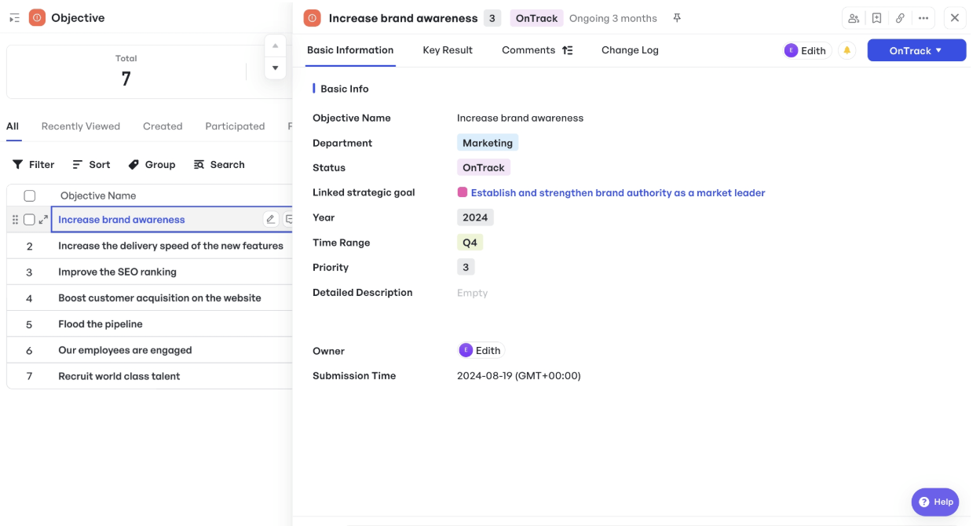Screen dimensions: 980x526
Task: Click the Edith assignee chip in the tab bar
Action: tap(806, 50)
